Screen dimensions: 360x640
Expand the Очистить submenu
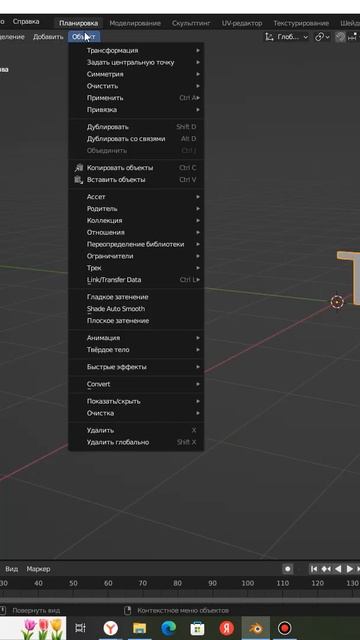point(136,86)
